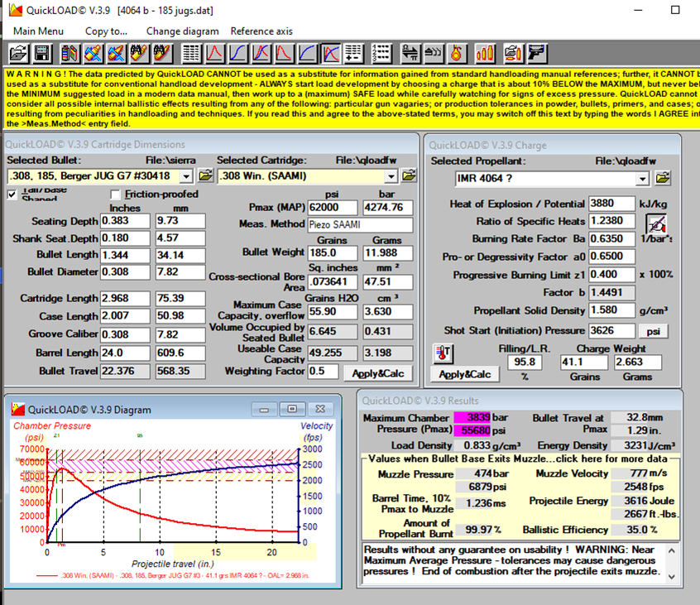Expand the Selected Propellant dropdown list
This screenshot has width=700, height=605.
pyautogui.click(x=642, y=179)
